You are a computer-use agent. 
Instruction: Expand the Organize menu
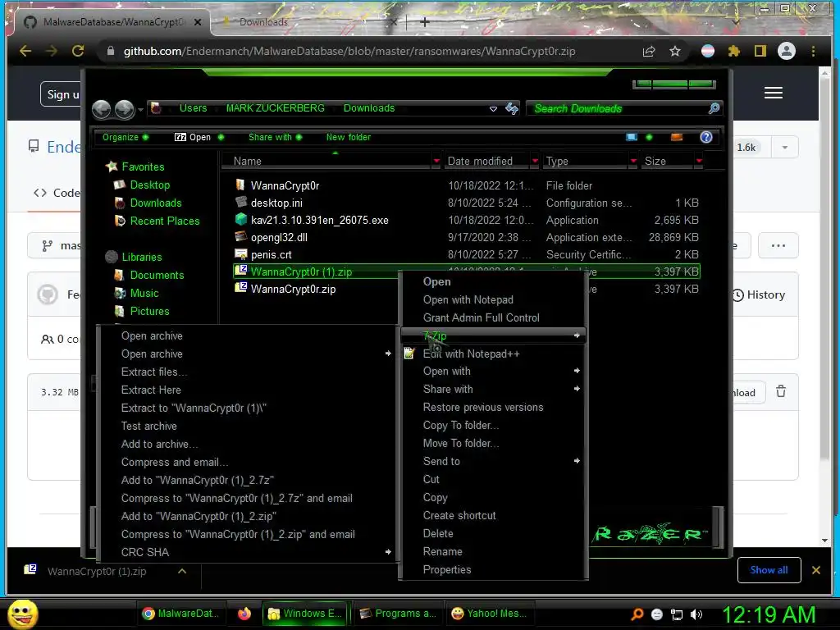click(x=126, y=137)
